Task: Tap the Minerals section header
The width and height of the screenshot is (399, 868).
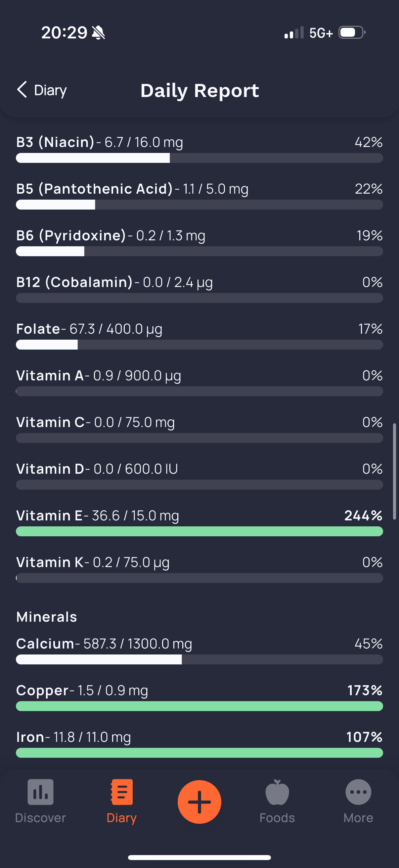Action: 47,617
